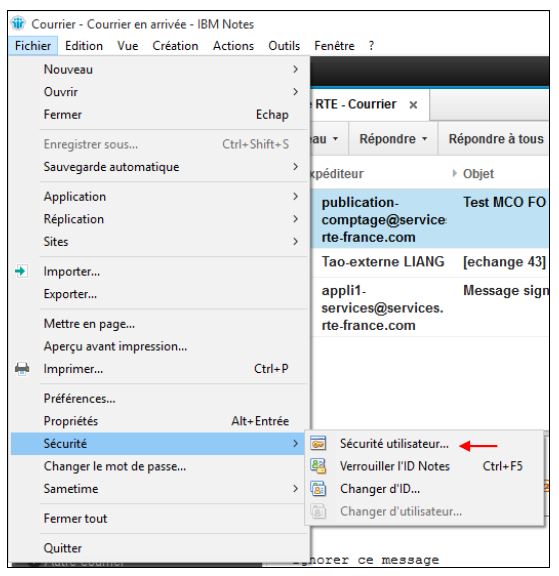Expand the Ouvrir submenu arrow
Screen dimensions: 559x576
pos(295,91)
